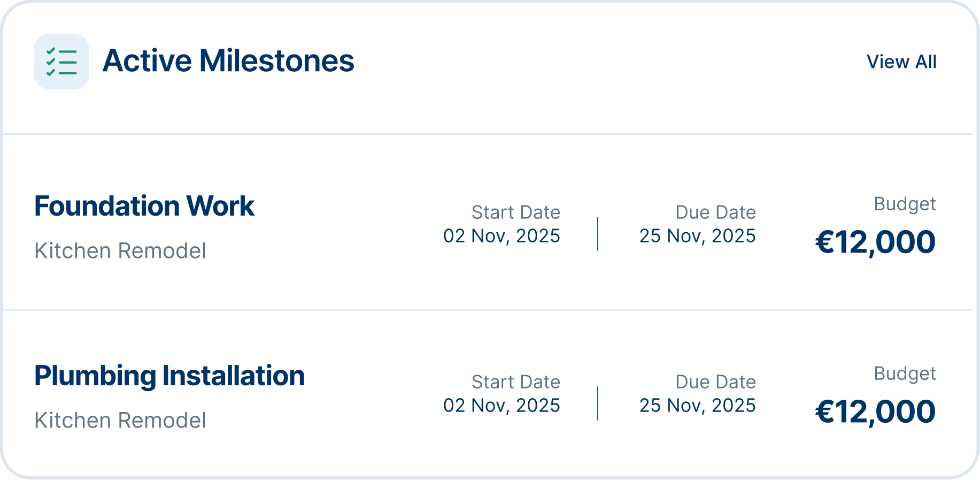The width and height of the screenshot is (980, 480).
Task: Click the checklist icon beside Active Milestones
Action: point(61,62)
